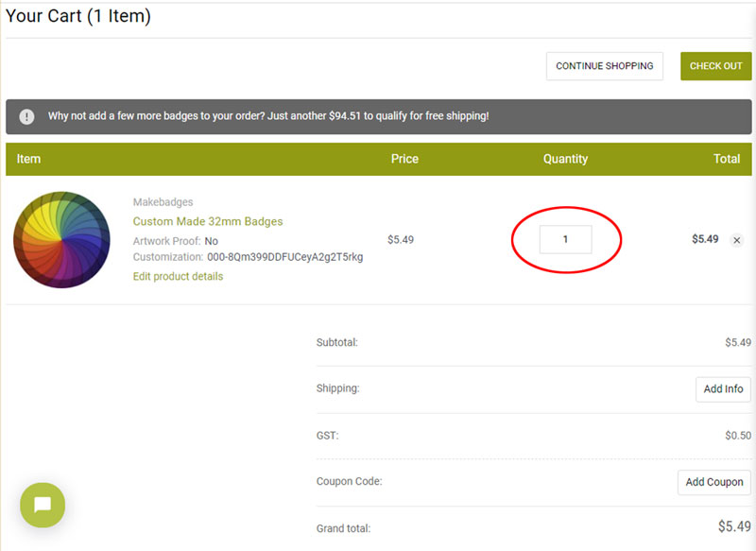Image resolution: width=756 pixels, height=551 pixels.
Task: Open the Custom Made 32mm Badges link
Action: point(208,221)
